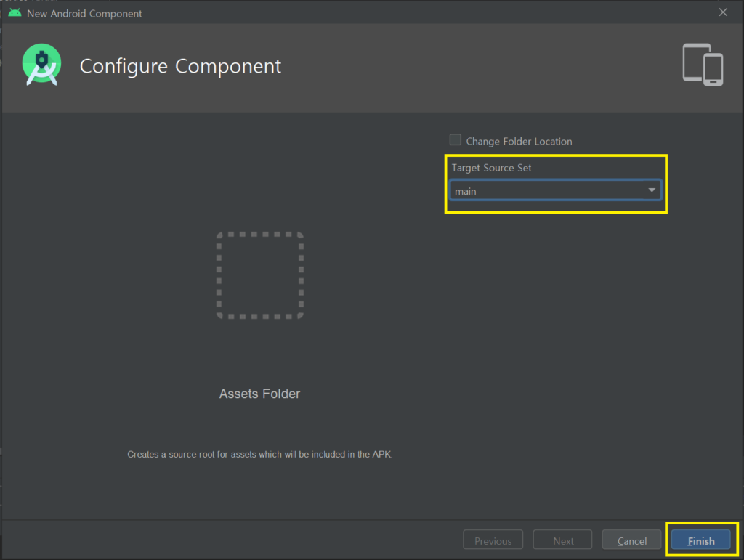Enable the Change Folder Location checkbox
This screenshot has width=744, height=560.
click(x=456, y=140)
